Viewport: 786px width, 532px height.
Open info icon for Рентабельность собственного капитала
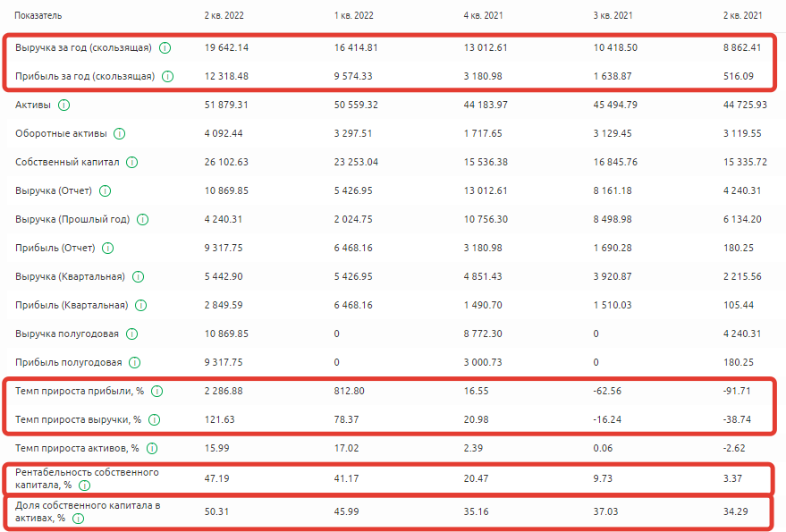click(85, 486)
